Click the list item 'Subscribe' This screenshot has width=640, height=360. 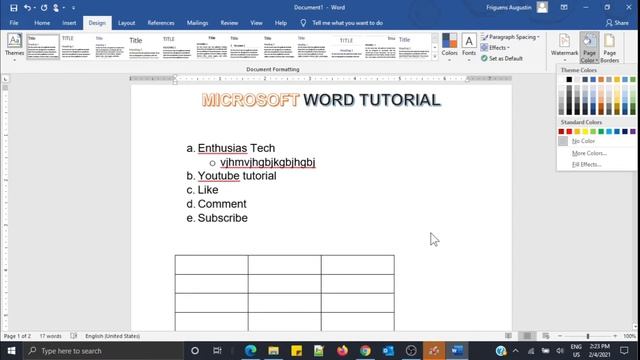pyautogui.click(x=222, y=218)
